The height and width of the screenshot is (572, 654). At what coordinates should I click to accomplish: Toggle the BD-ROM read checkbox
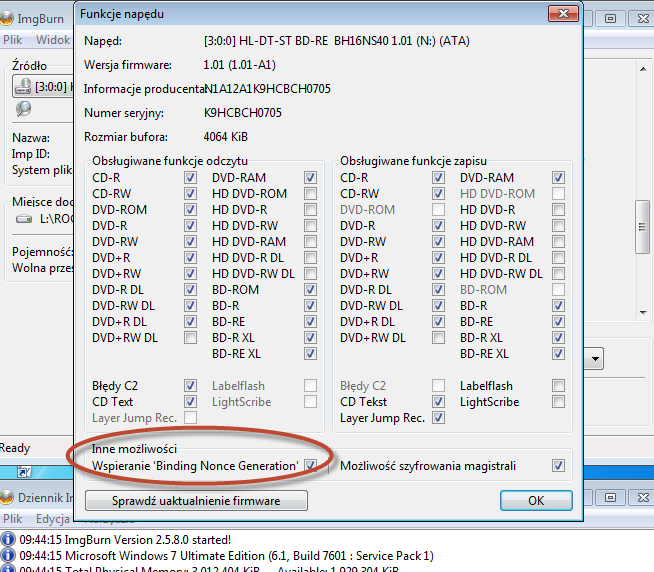tap(310, 290)
